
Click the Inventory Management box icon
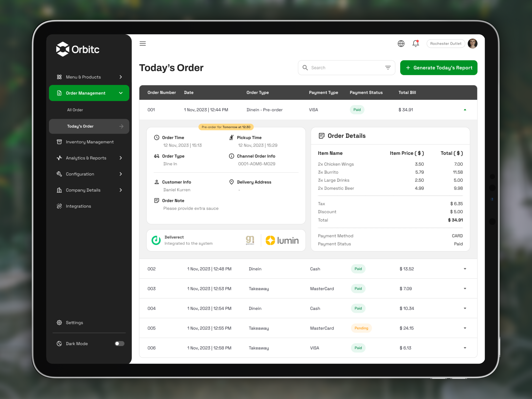(59, 142)
